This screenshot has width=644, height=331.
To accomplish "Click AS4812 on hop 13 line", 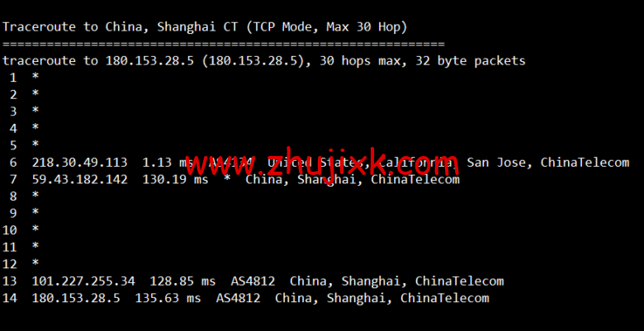I will click(253, 281).
